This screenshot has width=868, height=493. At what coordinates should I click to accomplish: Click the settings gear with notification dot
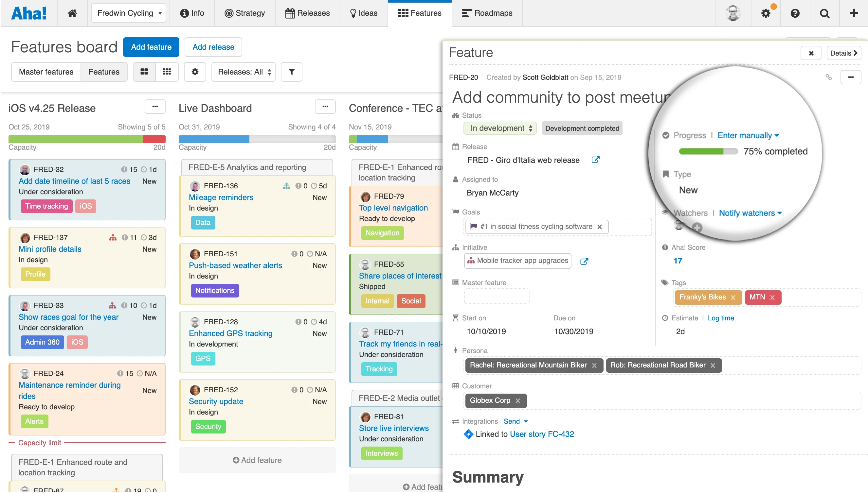[766, 13]
